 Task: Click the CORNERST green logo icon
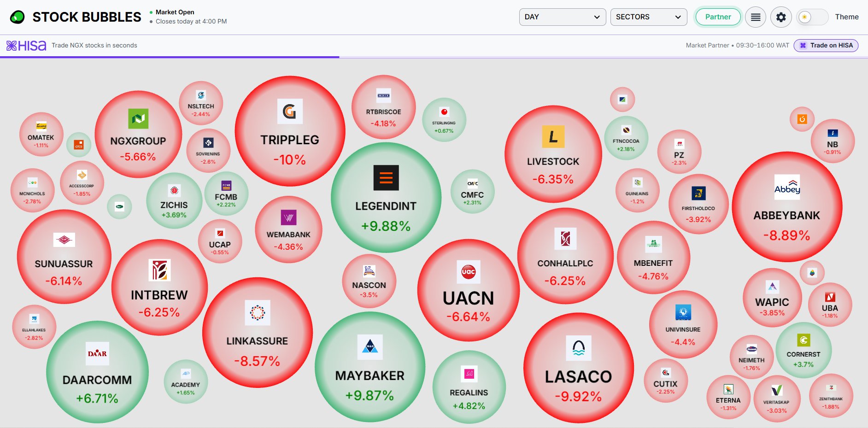point(804,340)
